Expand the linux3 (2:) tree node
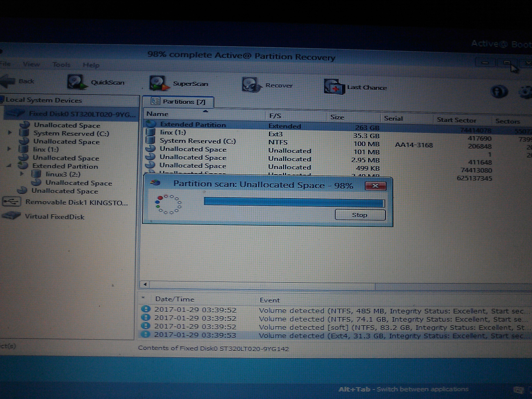The image size is (532, 399). (22, 174)
